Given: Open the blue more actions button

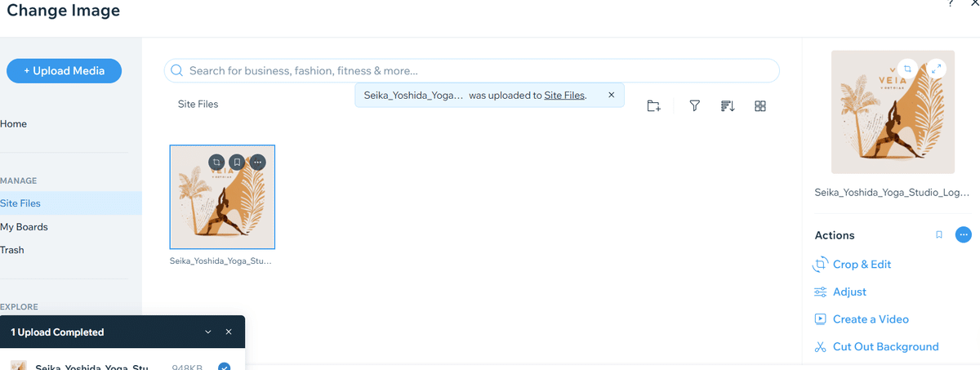Looking at the screenshot, I should point(964,235).
